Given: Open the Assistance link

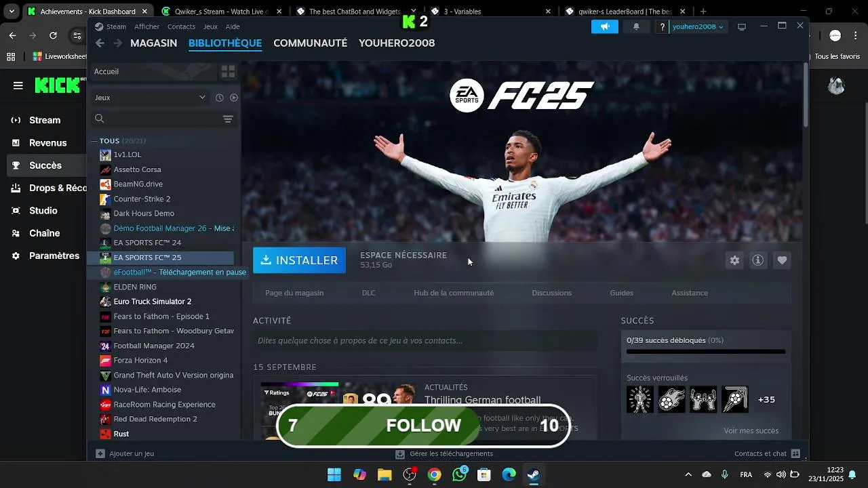Looking at the screenshot, I should click(690, 293).
